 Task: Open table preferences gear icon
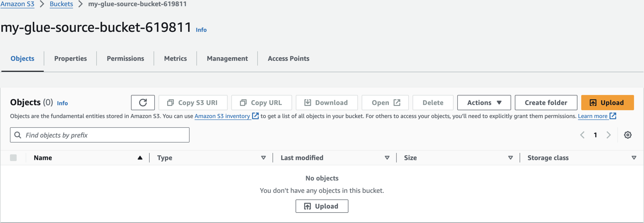click(x=628, y=135)
